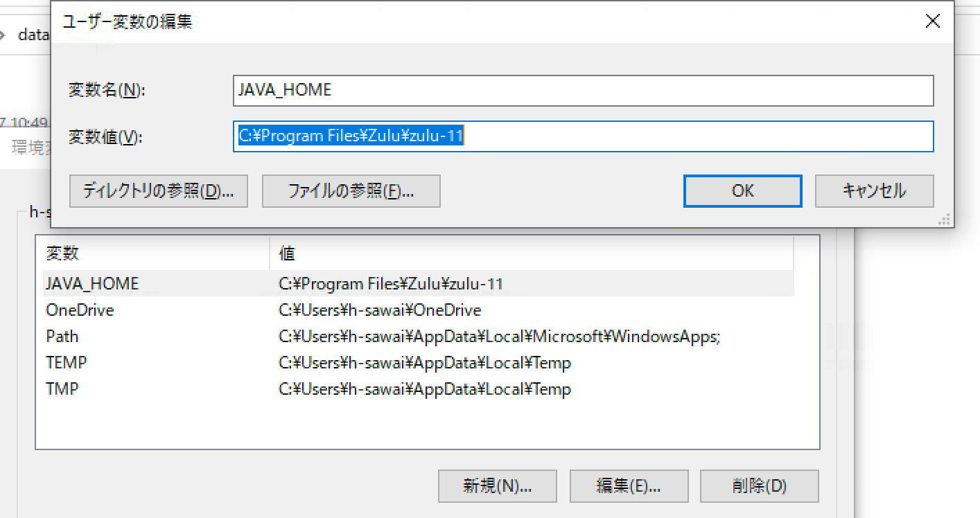Open ファイルの参照(F)... browse button
The image size is (980, 518).
point(351,190)
